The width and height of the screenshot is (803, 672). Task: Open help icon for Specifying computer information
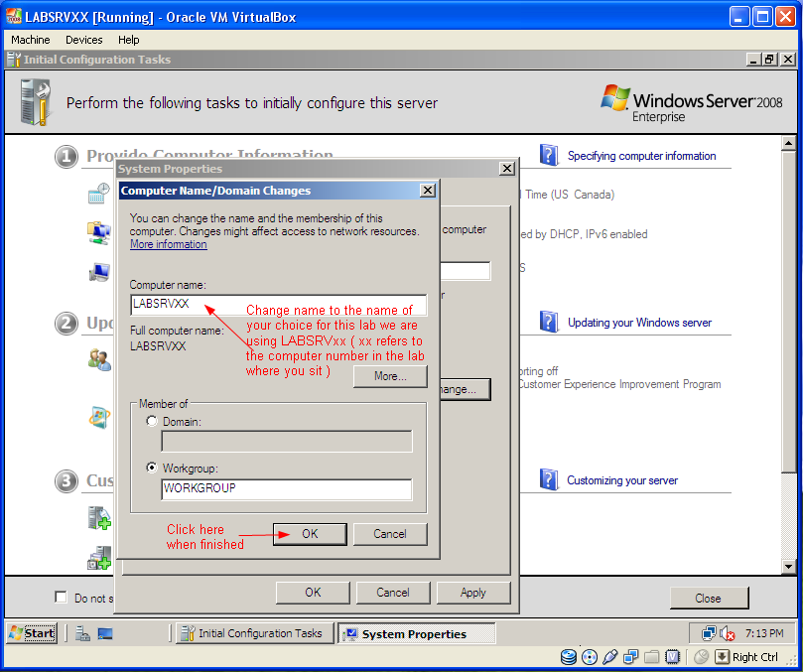coord(549,155)
